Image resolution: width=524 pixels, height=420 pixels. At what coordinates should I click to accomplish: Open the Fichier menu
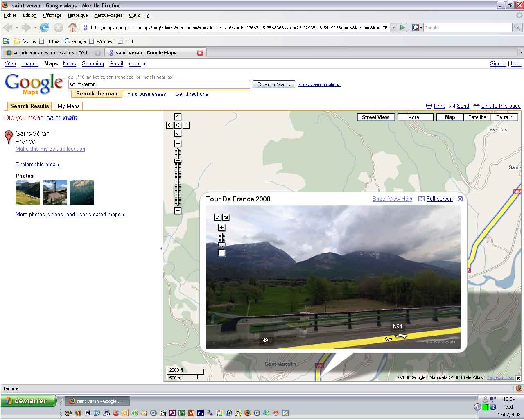(10, 15)
